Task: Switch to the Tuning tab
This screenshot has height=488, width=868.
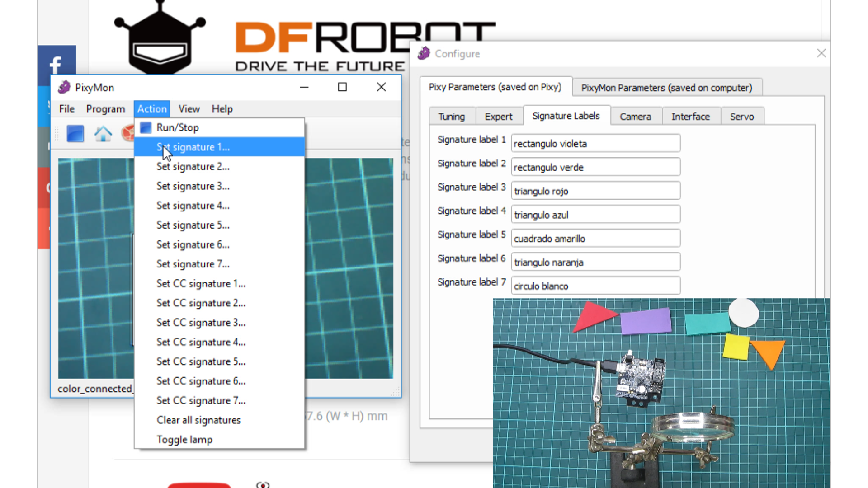Action: point(451,117)
